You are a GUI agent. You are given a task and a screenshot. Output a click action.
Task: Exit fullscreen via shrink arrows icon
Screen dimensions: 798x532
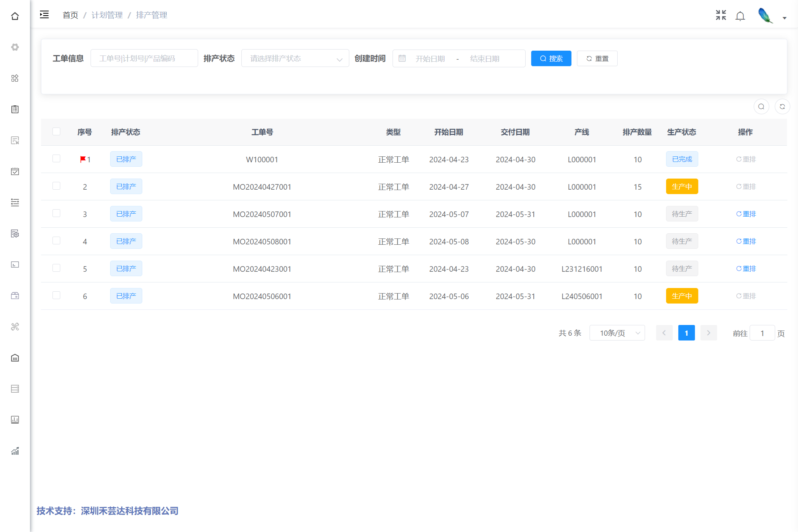tap(721, 15)
